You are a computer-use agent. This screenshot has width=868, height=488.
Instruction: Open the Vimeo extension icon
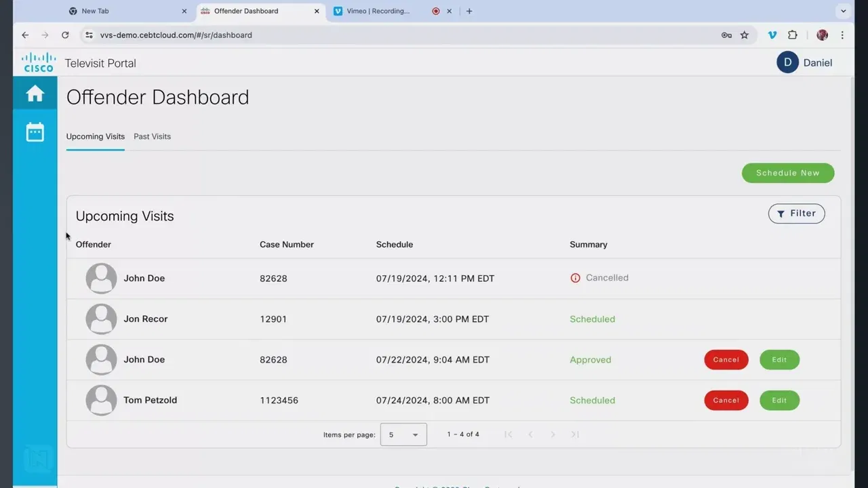772,35
